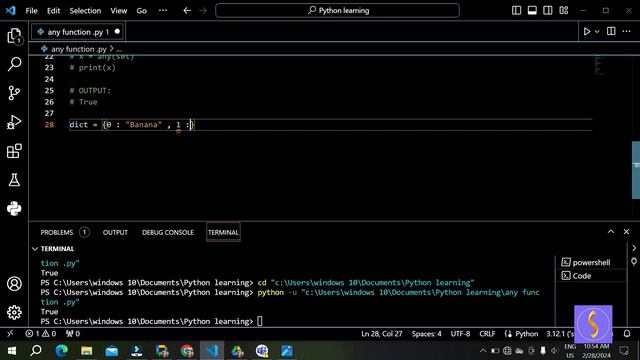The image size is (640, 360).
Task: Open Windows taskbar search
Action: 36,351
